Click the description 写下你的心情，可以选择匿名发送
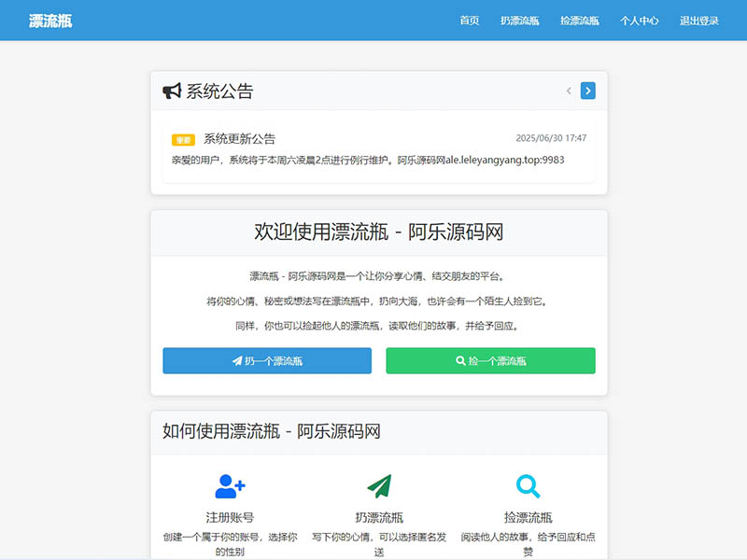Image resolution: width=747 pixels, height=560 pixels. [x=379, y=544]
